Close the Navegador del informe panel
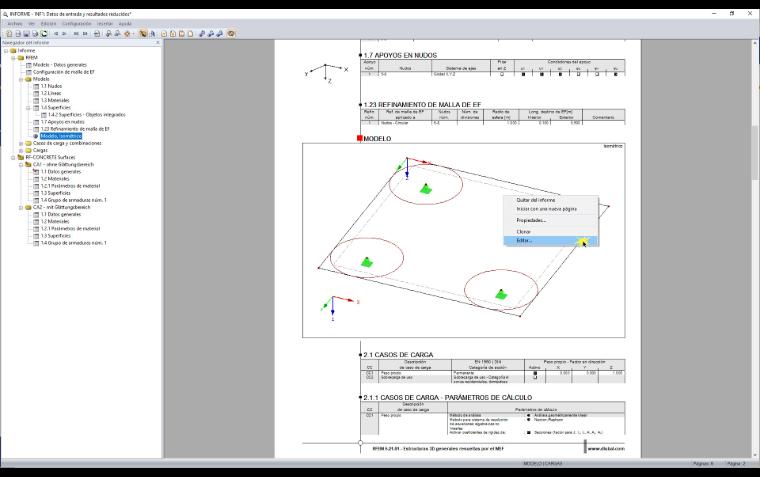The width and height of the screenshot is (760, 477). [158, 43]
